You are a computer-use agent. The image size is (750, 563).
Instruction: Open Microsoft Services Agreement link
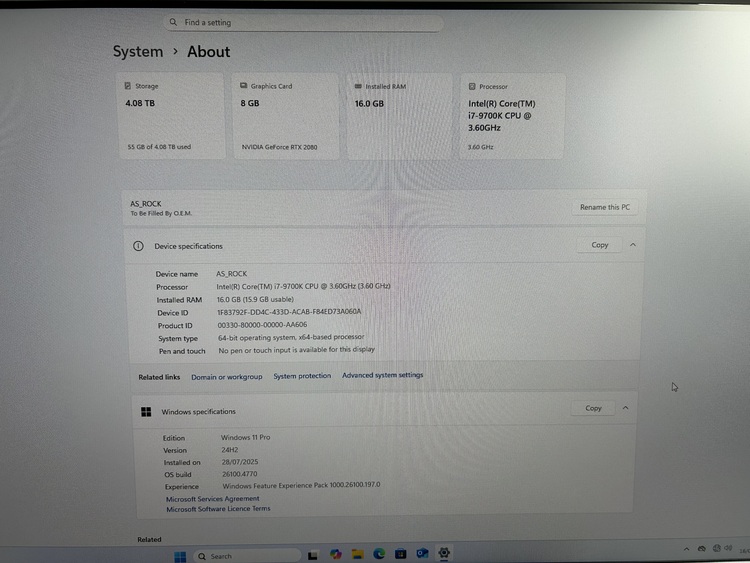(212, 498)
